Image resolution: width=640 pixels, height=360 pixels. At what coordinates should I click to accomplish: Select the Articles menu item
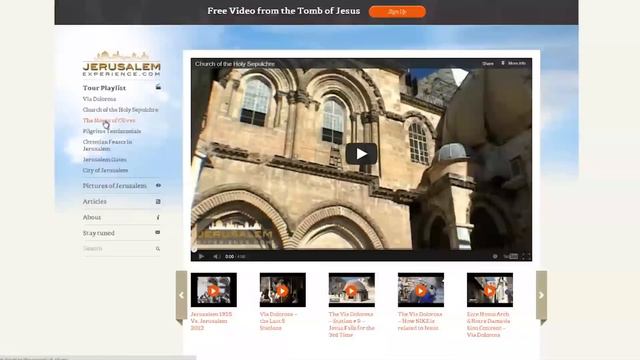click(x=95, y=202)
